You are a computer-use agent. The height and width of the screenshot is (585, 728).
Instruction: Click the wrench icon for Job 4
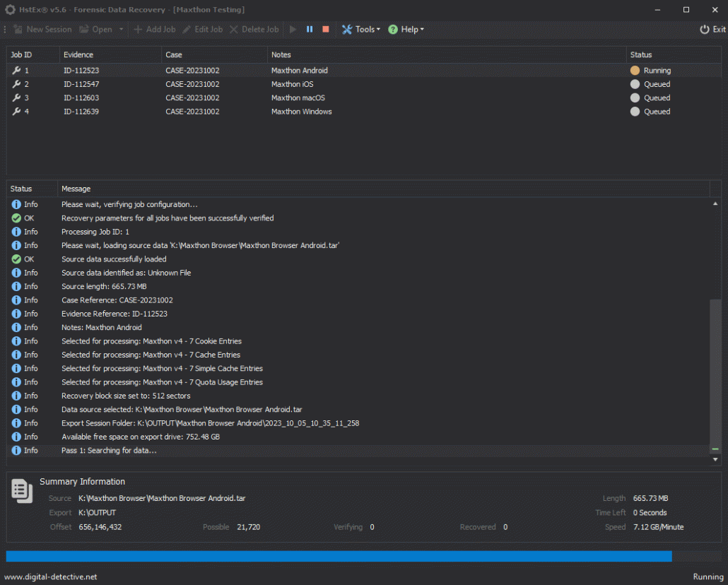pyautogui.click(x=16, y=112)
